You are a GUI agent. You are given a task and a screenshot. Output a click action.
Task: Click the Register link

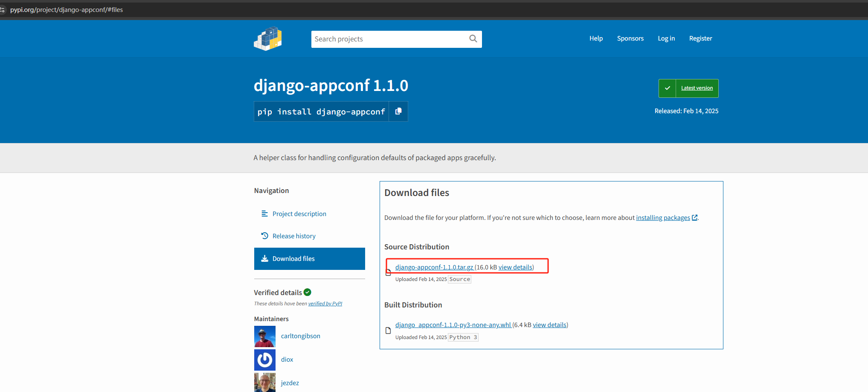[700, 38]
